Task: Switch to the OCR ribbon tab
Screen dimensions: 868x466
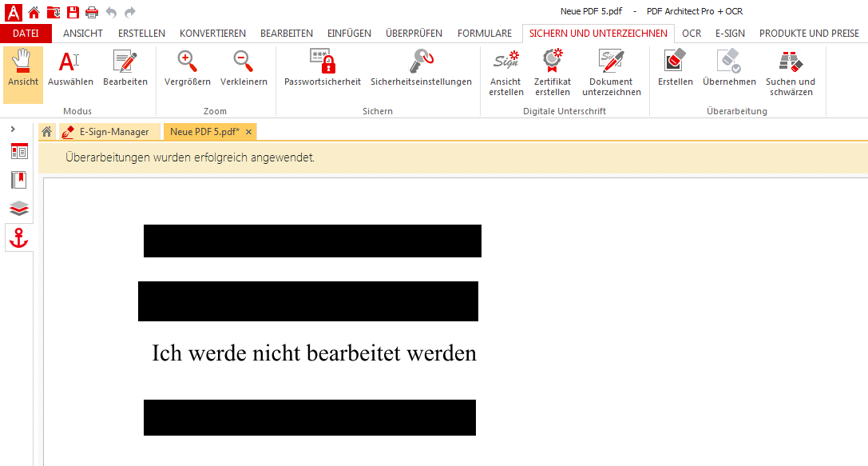Action: [x=692, y=34]
